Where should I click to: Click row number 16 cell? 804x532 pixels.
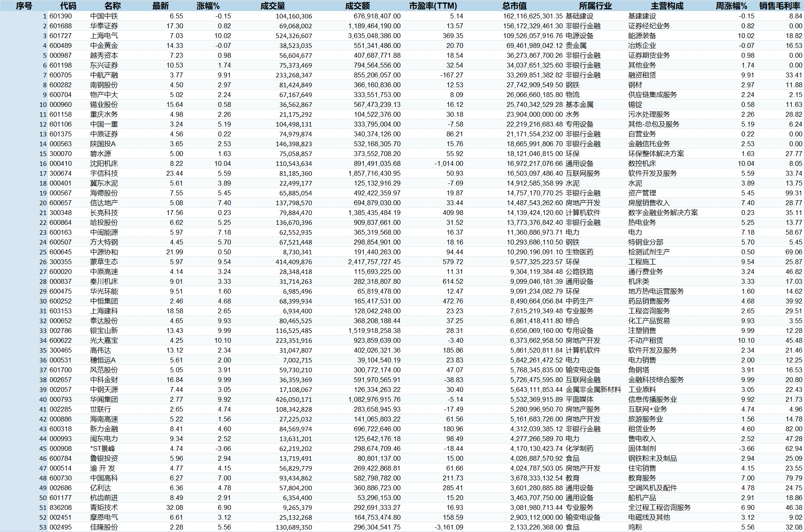(x=43, y=163)
